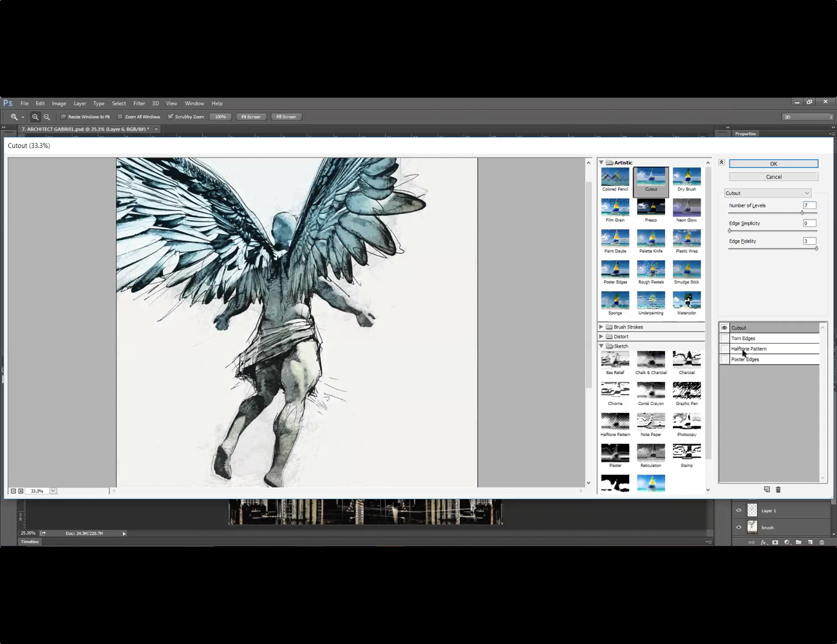This screenshot has width=837, height=644.
Task: Hide the Cutout effect layer
Action: coord(724,328)
